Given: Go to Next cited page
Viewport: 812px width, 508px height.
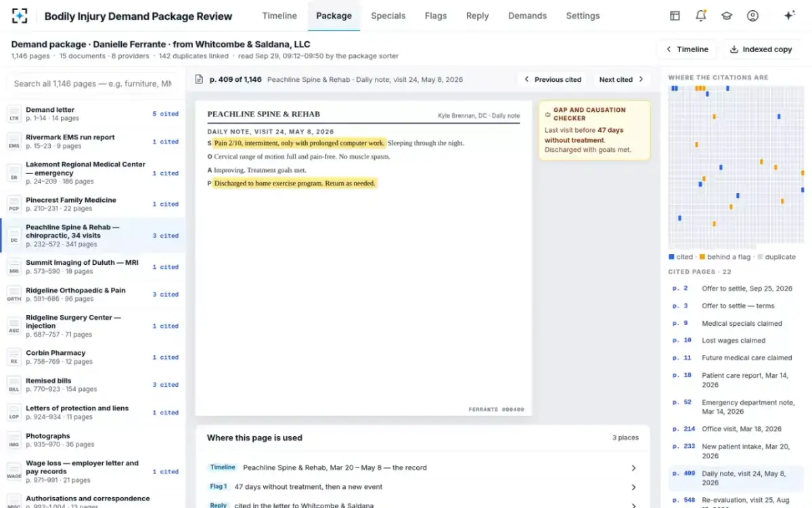Looking at the screenshot, I should [x=622, y=79].
